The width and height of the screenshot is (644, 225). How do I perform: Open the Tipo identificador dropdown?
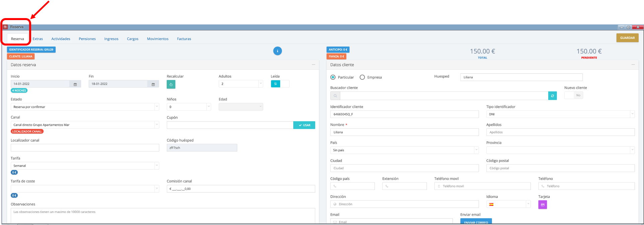pyautogui.click(x=560, y=114)
